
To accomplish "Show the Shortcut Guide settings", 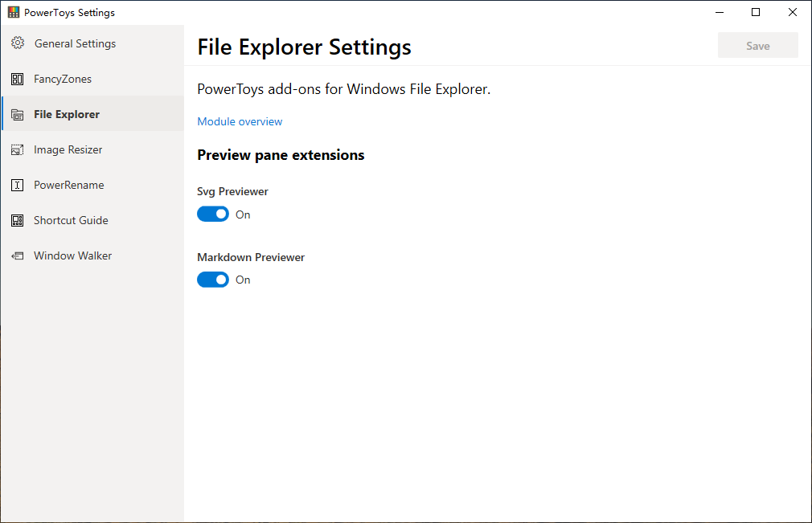I will pos(92,220).
